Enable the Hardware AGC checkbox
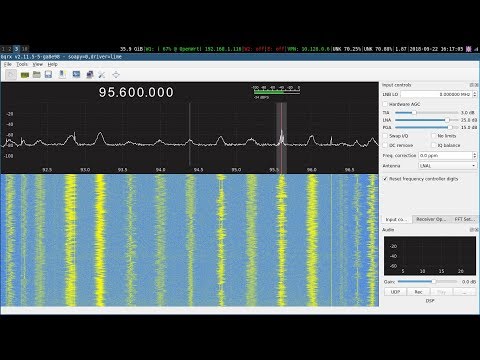The height and width of the screenshot is (360, 480). [x=385, y=104]
